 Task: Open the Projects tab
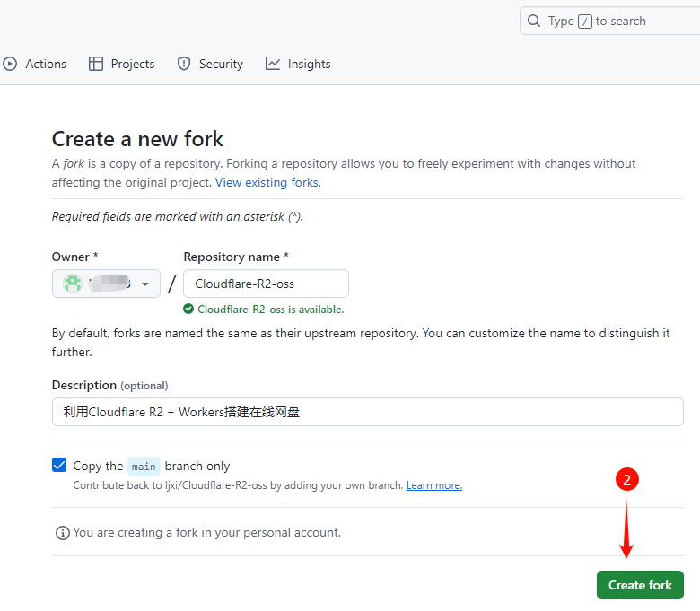[121, 64]
